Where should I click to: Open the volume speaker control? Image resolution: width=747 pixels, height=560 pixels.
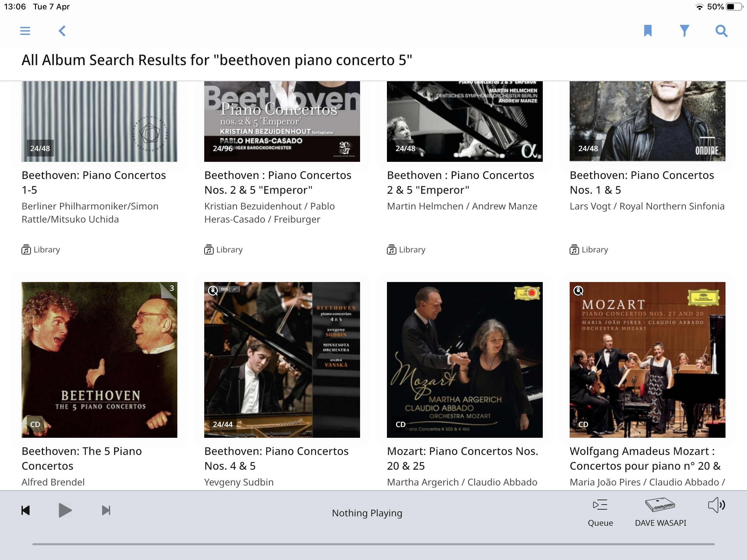click(716, 505)
